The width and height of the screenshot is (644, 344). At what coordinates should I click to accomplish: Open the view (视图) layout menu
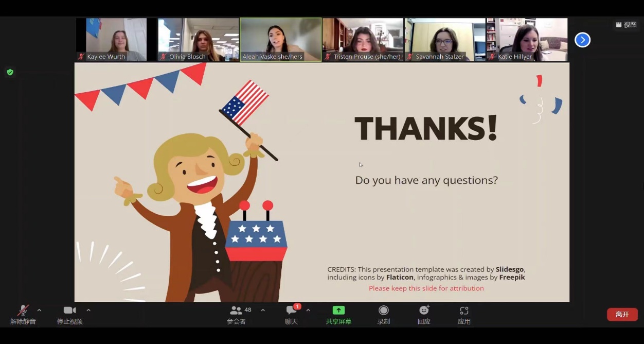(626, 25)
